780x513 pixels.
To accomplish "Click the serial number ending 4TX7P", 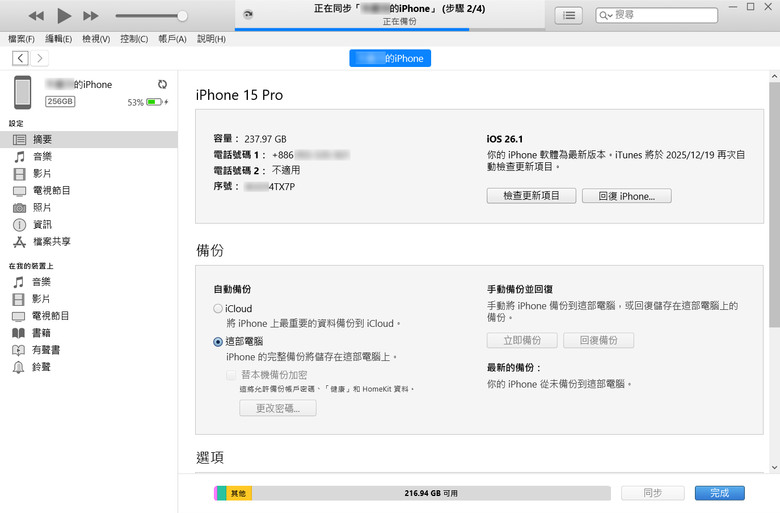I will (x=270, y=187).
